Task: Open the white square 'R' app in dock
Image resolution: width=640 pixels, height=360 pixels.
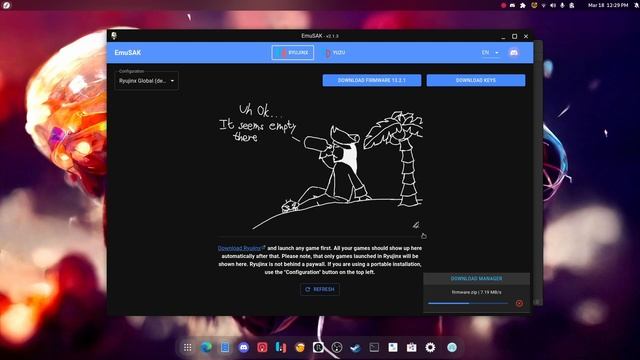Action: point(318,347)
